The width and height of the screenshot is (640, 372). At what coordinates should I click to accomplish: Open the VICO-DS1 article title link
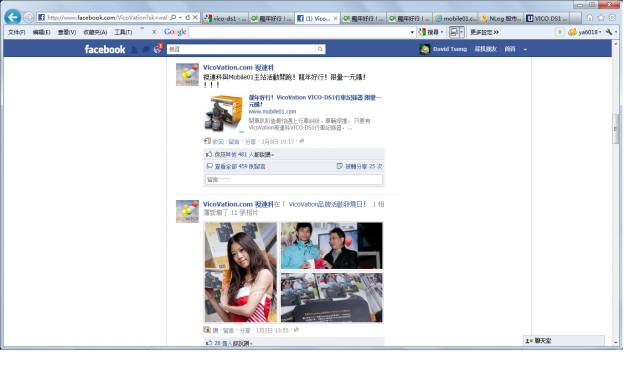[x=315, y=101]
